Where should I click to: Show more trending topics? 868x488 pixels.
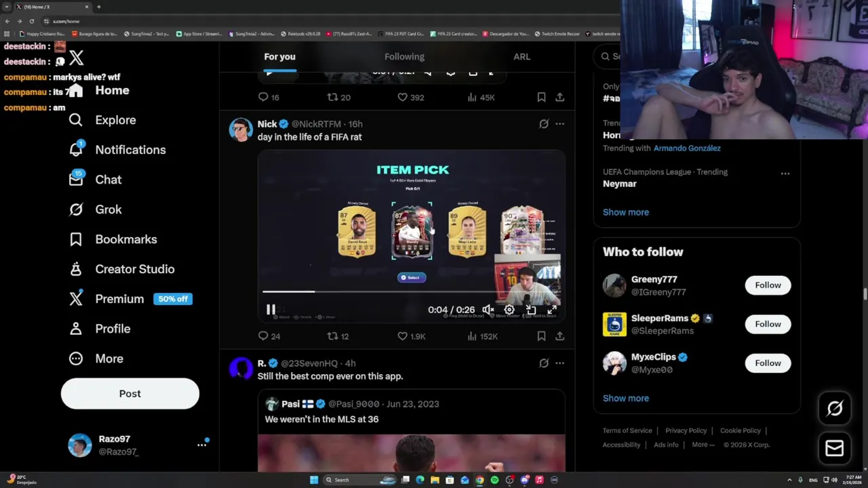point(626,212)
